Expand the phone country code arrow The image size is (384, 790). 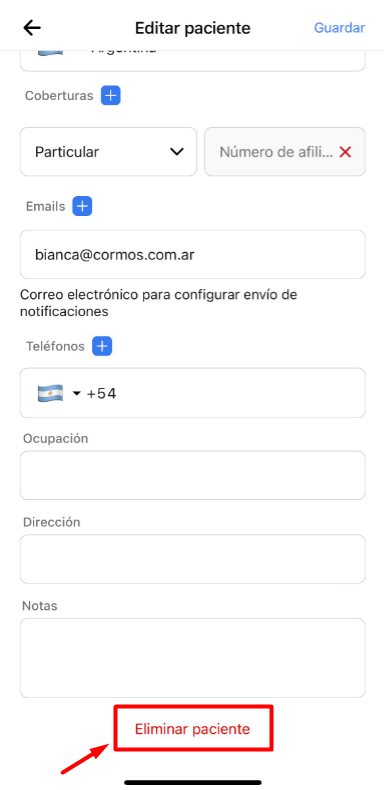coord(77,393)
